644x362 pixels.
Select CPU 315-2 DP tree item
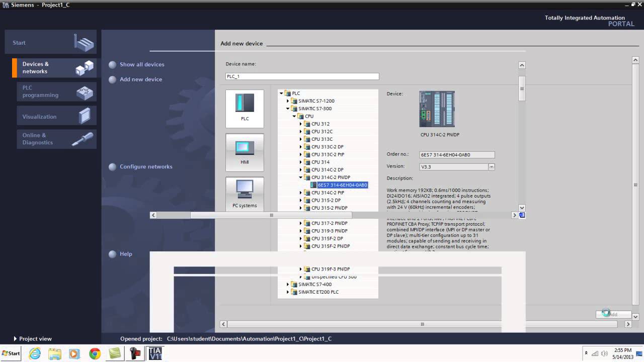326,200
